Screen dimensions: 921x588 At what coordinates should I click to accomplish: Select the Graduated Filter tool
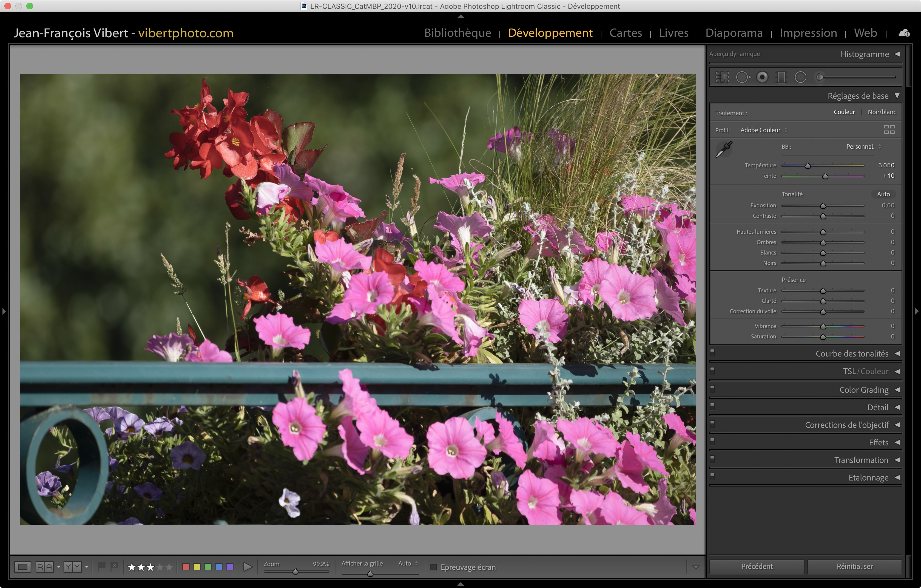point(781,77)
